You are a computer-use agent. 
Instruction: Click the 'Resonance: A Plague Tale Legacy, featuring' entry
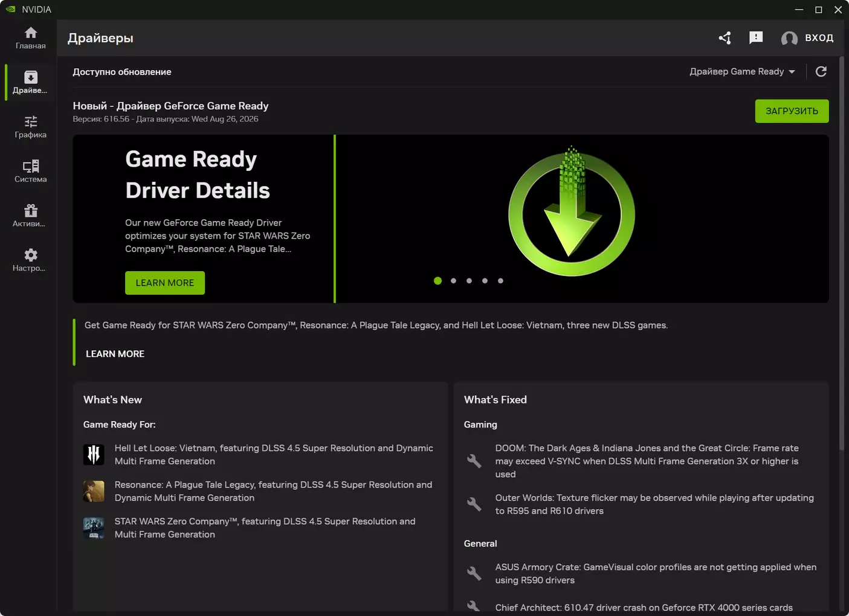click(274, 491)
